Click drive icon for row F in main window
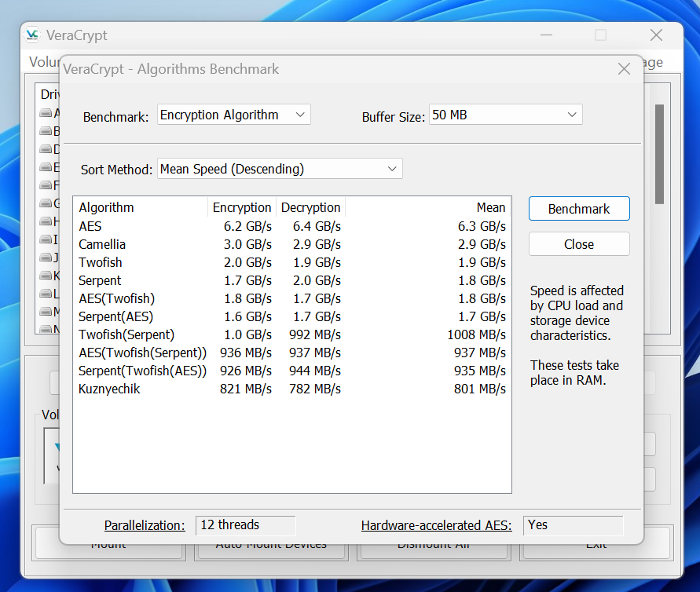 (46, 185)
